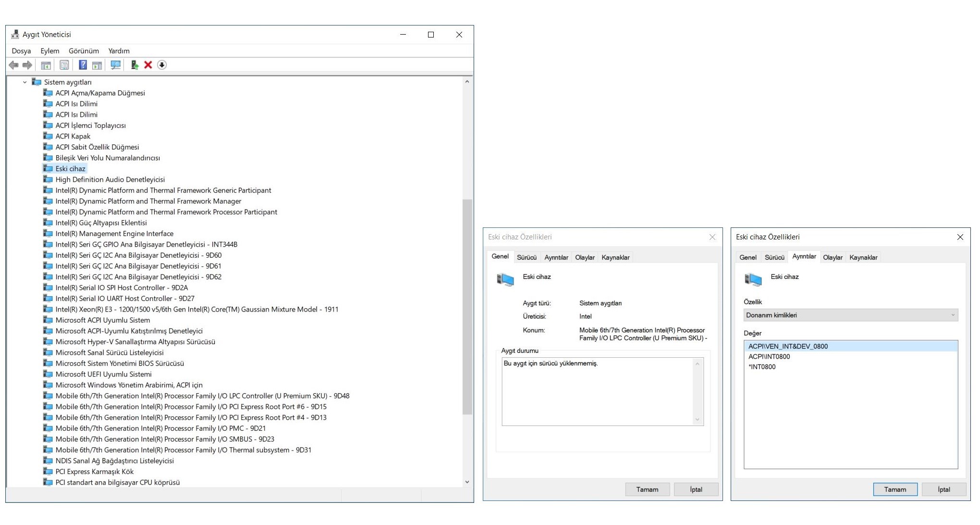Click the device tree vertical scrollbar thumb
The height and width of the screenshot is (525, 980).
click(x=467, y=308)
